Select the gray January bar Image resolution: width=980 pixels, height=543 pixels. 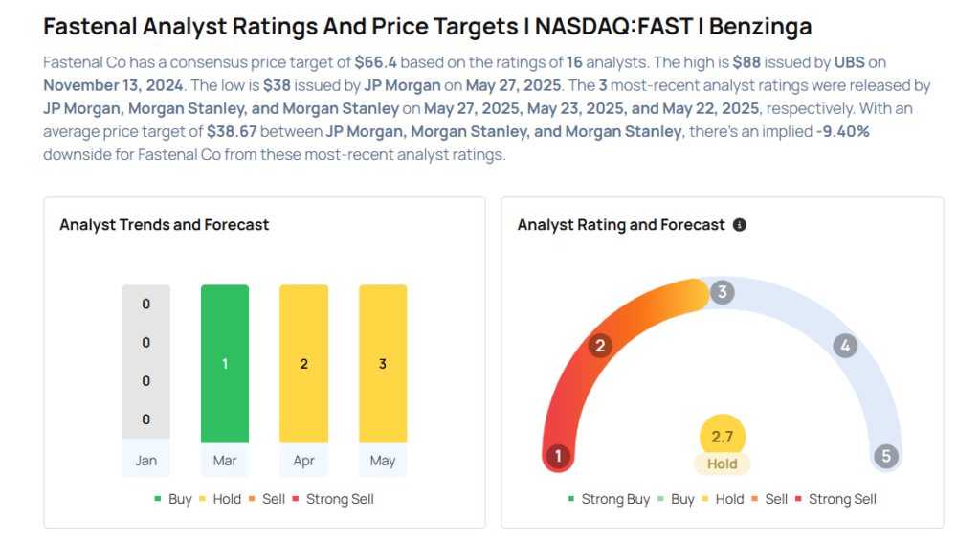pyautogui.click(x=146, y=362)
